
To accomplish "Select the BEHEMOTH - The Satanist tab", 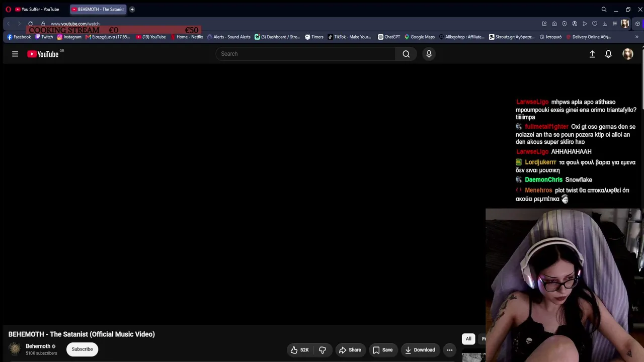I will click(x=98, y=9).
